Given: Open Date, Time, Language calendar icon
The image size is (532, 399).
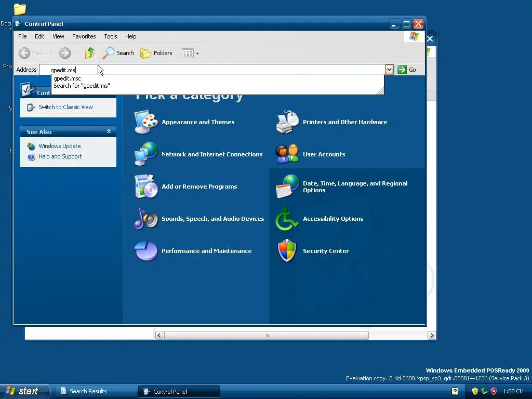Looking at the screenshot, I should click(287, 187).
